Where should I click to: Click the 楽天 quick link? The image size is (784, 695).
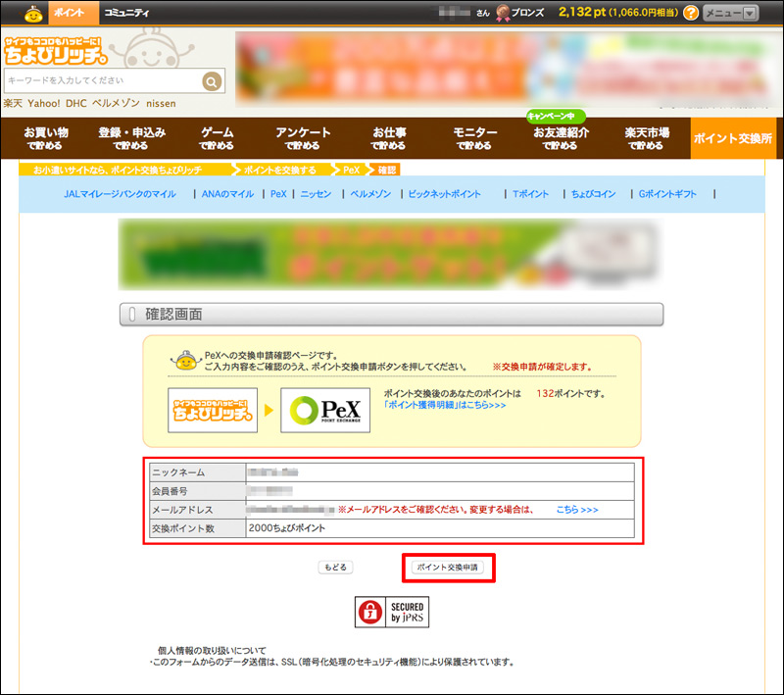click(13, 104)
